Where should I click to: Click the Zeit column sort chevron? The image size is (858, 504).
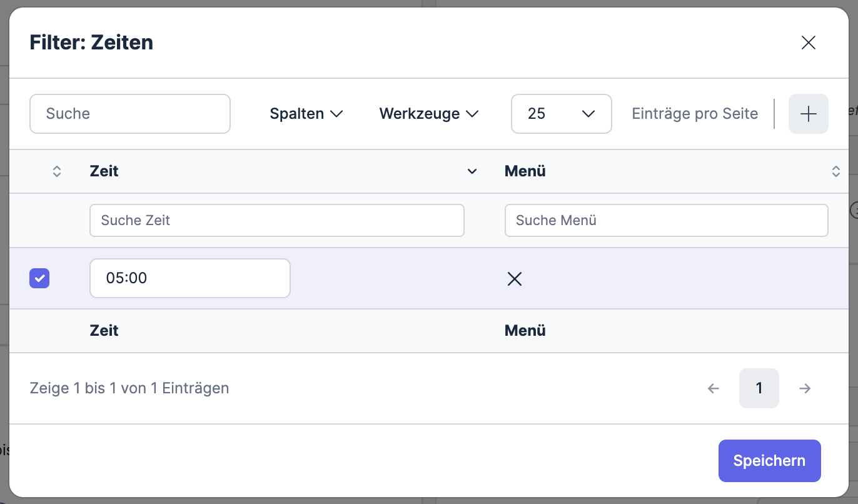point(472,171)
